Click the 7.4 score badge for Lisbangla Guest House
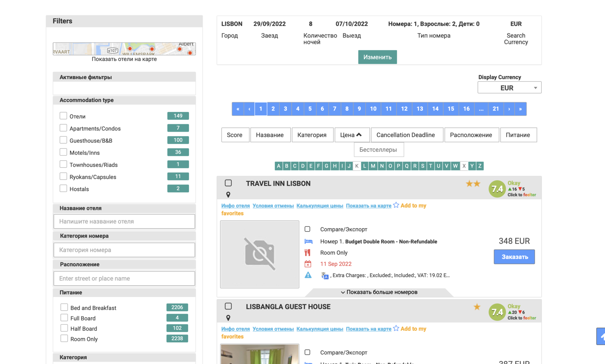605x364 pixels. click(497, 312)
